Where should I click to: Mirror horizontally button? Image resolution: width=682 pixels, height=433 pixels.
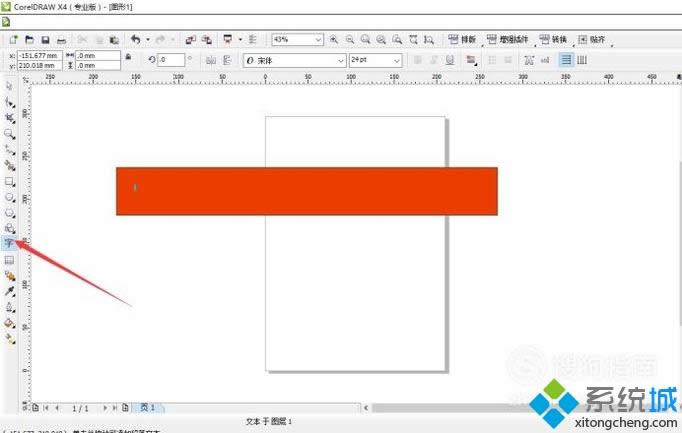211,60
